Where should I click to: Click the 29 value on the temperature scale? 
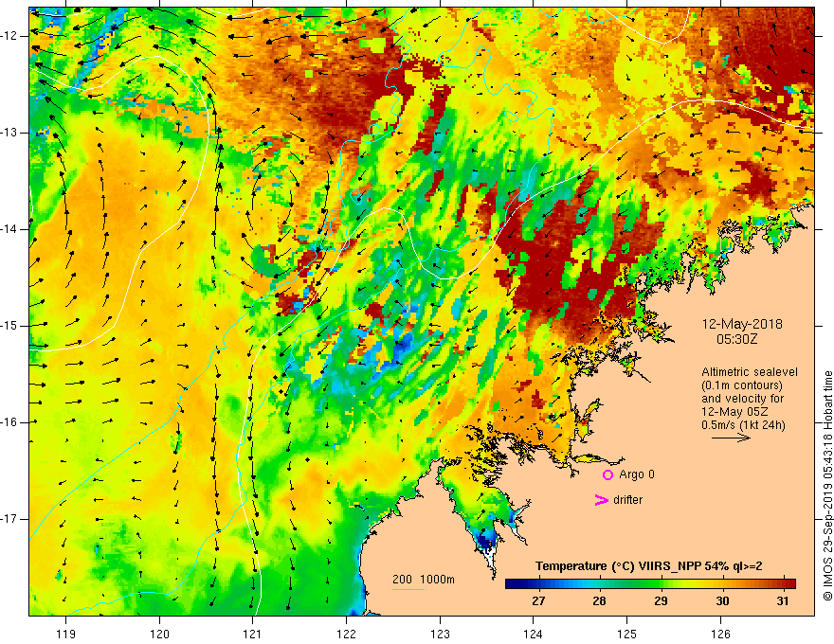[661, 601]
